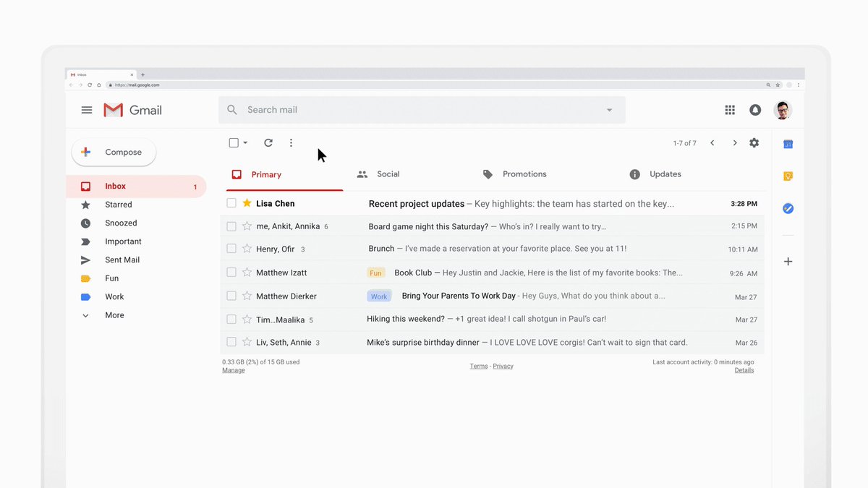Select the Brunch email checkbox
The height and width of the screenshot is (488, 868).
point(231,249)
